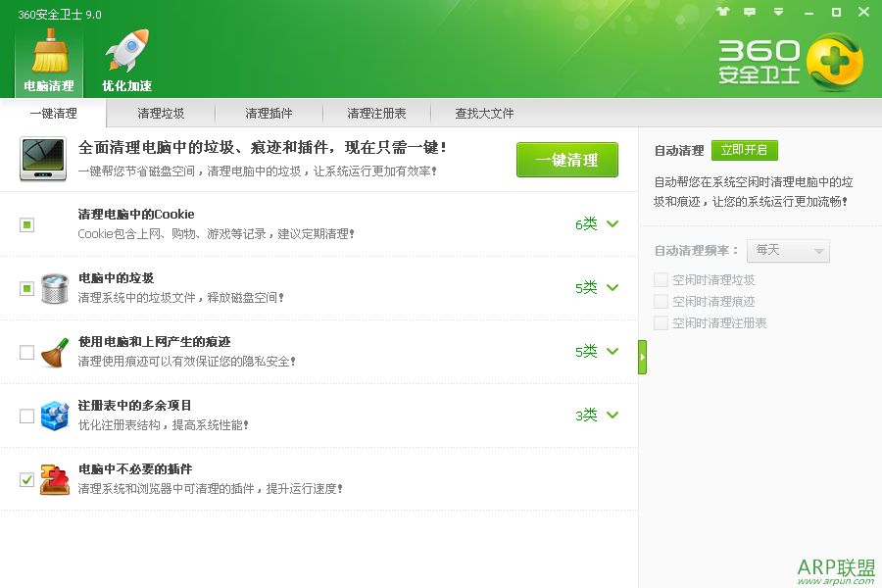Click the green 一键清理 button
This screenshot has width=882, height=588.
(x=567, y=160)
